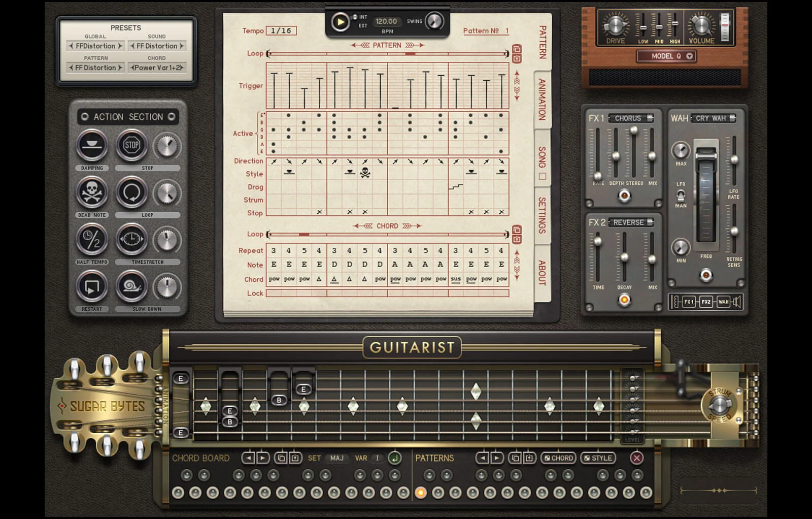Switch to the Settings tab

pyautogui.click(x=543, y=215)
